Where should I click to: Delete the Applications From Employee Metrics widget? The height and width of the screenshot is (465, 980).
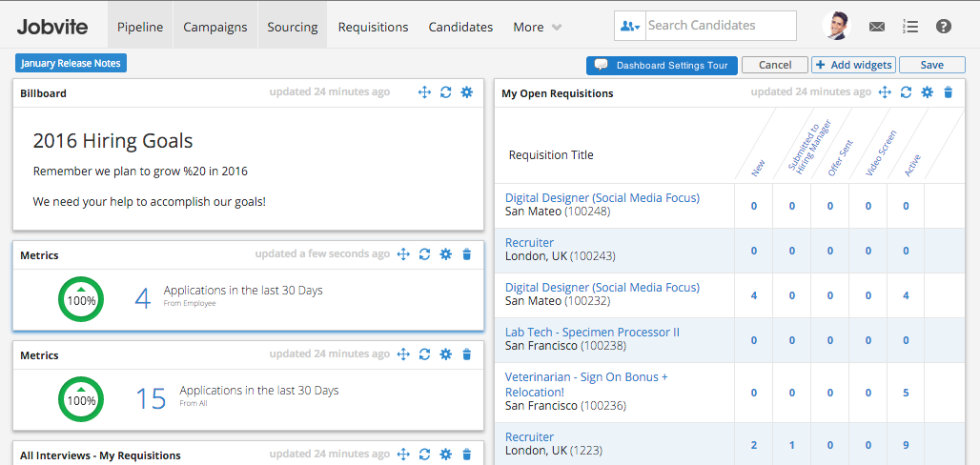[466, 254]
